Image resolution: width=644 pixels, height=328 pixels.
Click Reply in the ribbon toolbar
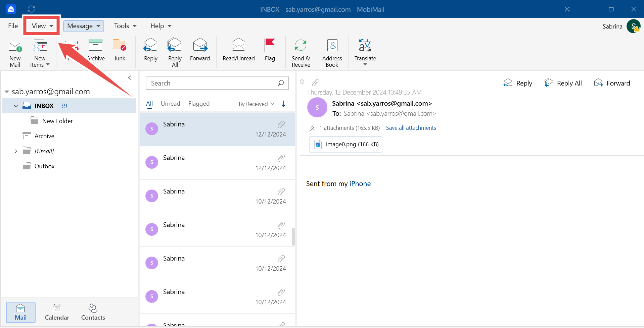150,50
